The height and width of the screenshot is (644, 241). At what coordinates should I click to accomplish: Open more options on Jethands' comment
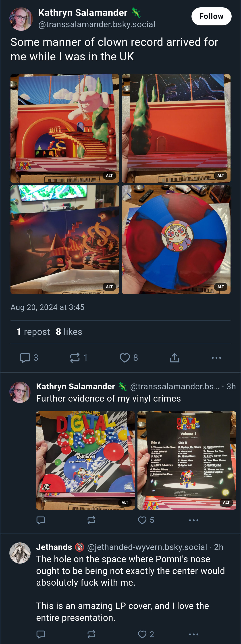point(193,634)
